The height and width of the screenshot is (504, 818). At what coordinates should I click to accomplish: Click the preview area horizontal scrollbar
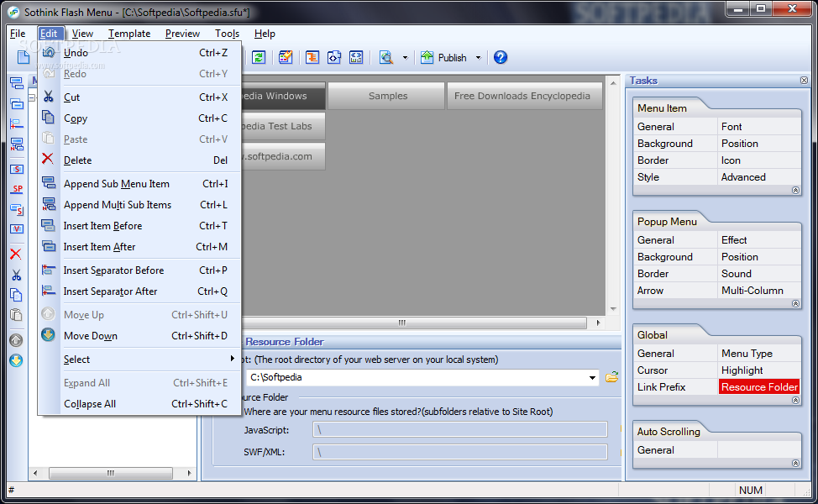[x=414, y=323]
